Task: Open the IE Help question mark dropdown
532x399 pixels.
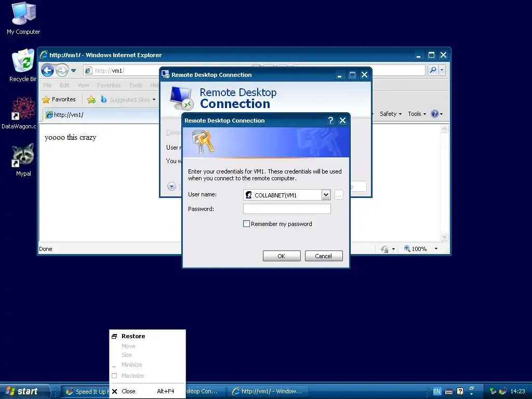Action: [x=437, y=114]
